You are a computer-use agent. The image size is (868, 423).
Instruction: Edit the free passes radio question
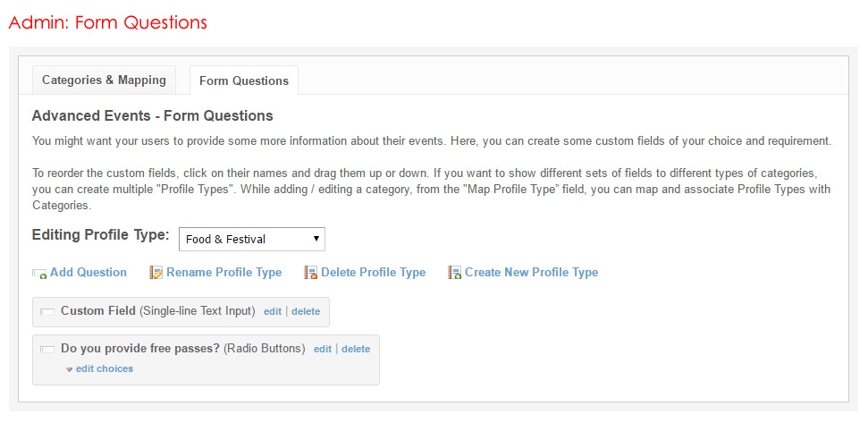(x=323, y=349)
